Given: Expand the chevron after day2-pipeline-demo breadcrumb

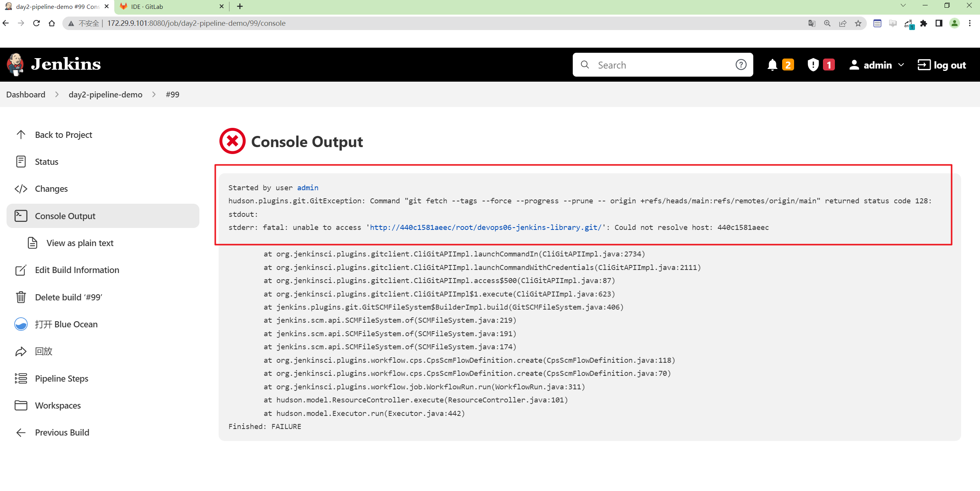Looking at the screenshot, I should pyautogui.click(x=154, y=95).
